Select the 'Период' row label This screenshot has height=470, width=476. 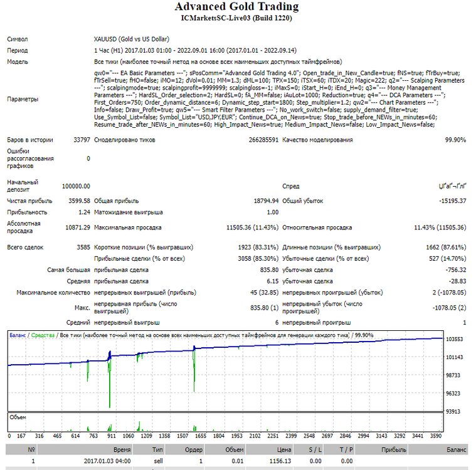coord(18,50)
